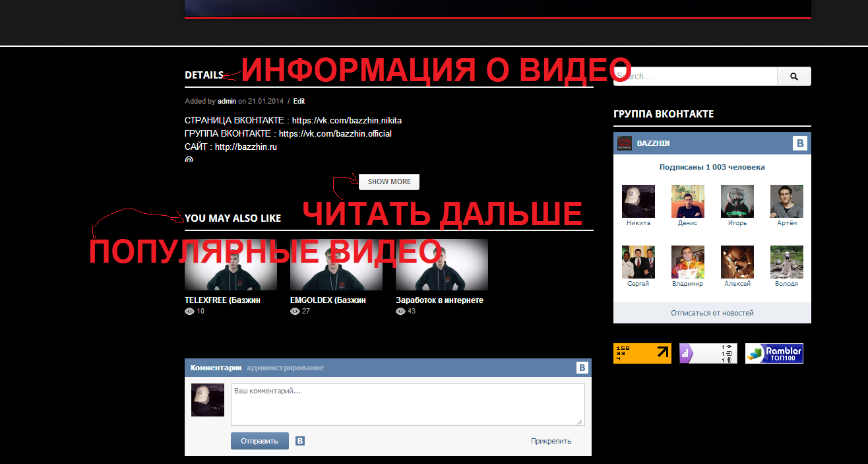Focus Ваш комментарий text area
The image size is (868, 464).
(408, 405)
